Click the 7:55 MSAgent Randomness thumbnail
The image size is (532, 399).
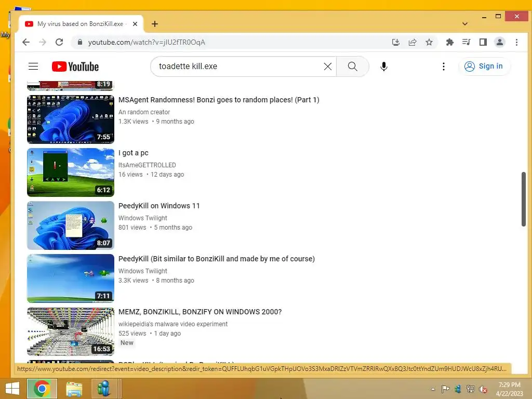(71, 119)
